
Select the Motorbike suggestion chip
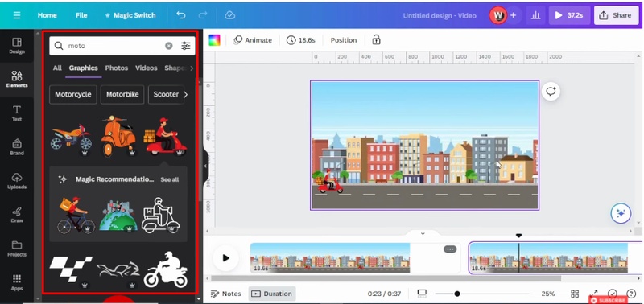point(122,94)
